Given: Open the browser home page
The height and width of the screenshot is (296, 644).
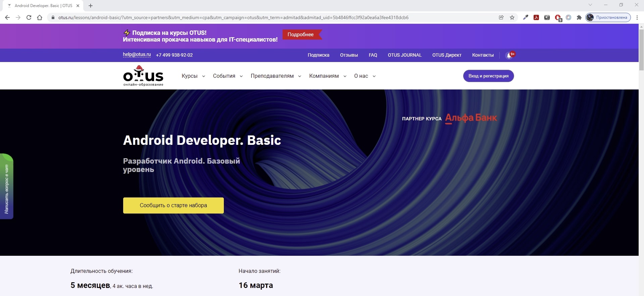Looking at the screenshot, I should 40,17.
